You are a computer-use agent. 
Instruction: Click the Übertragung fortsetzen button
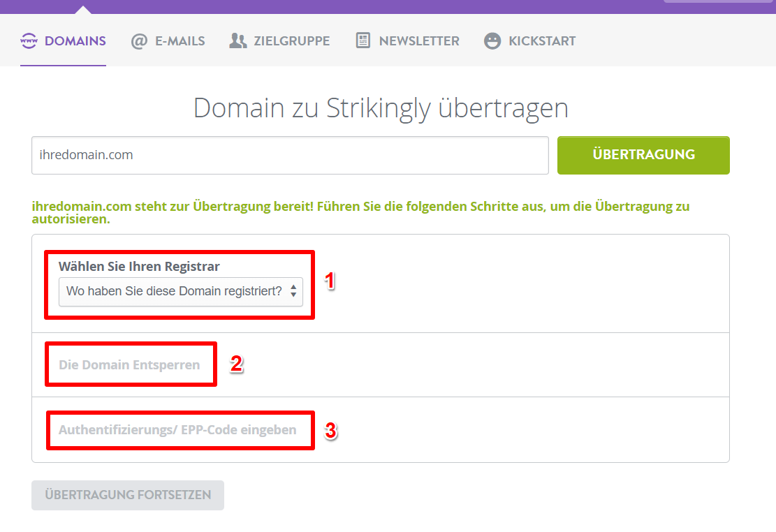click(x=128, y=495)
